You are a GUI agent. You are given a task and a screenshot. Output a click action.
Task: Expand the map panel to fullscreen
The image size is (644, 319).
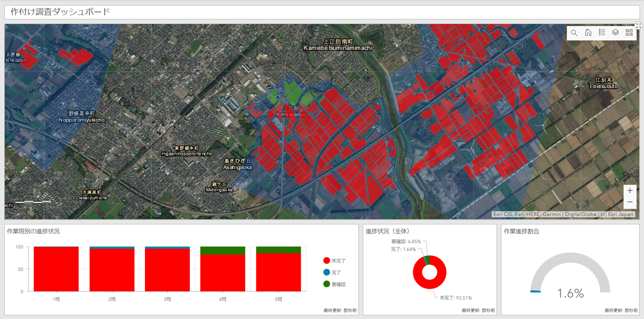638,26
